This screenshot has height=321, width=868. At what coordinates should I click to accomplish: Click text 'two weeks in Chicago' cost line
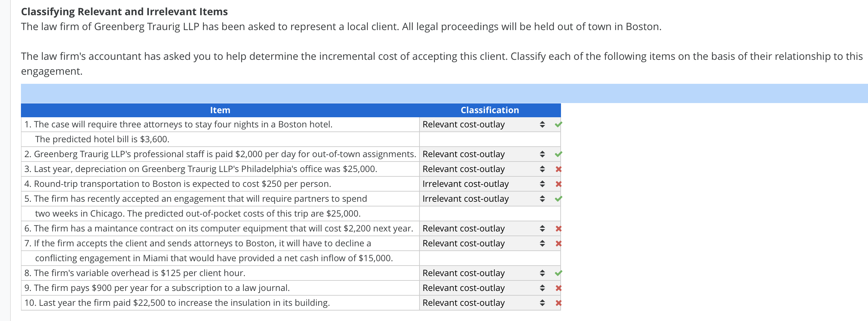click(198, 214)
